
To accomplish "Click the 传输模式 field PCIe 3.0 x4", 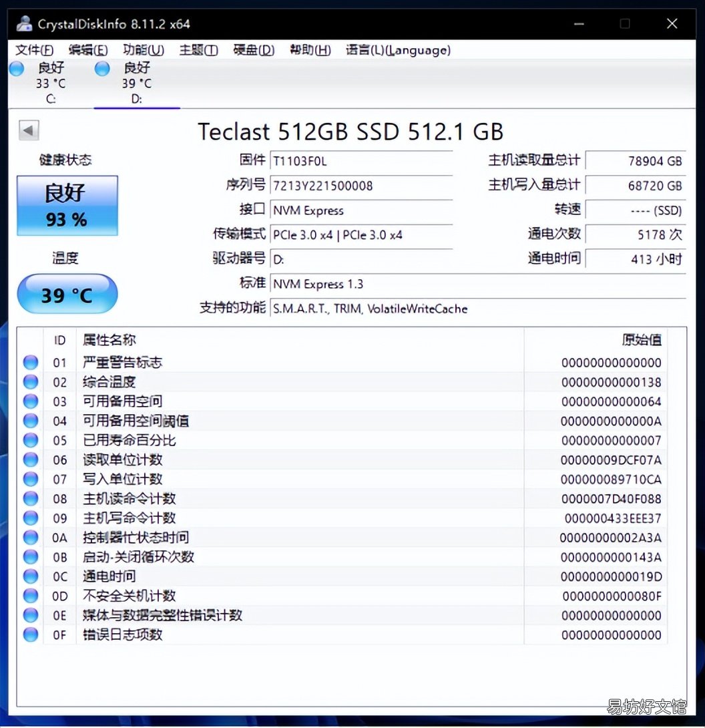I will coord(361,234).
